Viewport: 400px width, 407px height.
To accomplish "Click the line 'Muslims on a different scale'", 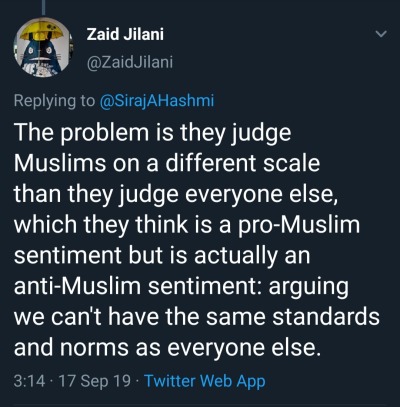I will point(167,163).
